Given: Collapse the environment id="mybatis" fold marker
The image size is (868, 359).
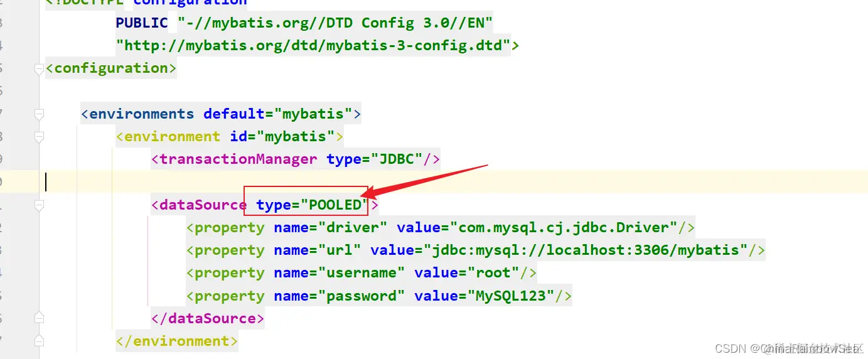Looking at the screenshot, I should point(39,137).
